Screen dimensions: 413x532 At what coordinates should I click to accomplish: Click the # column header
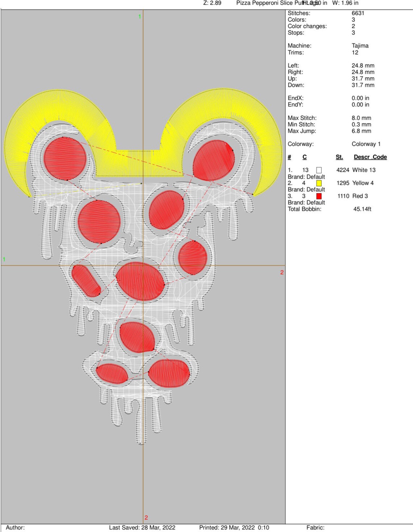pos(289,157)
